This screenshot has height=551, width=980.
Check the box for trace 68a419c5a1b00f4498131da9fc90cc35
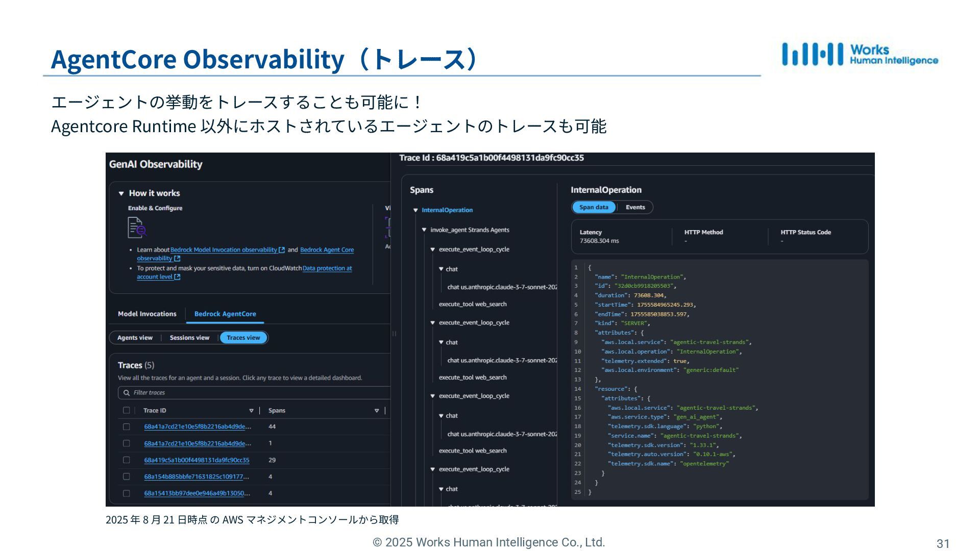(x=127, y=460)
